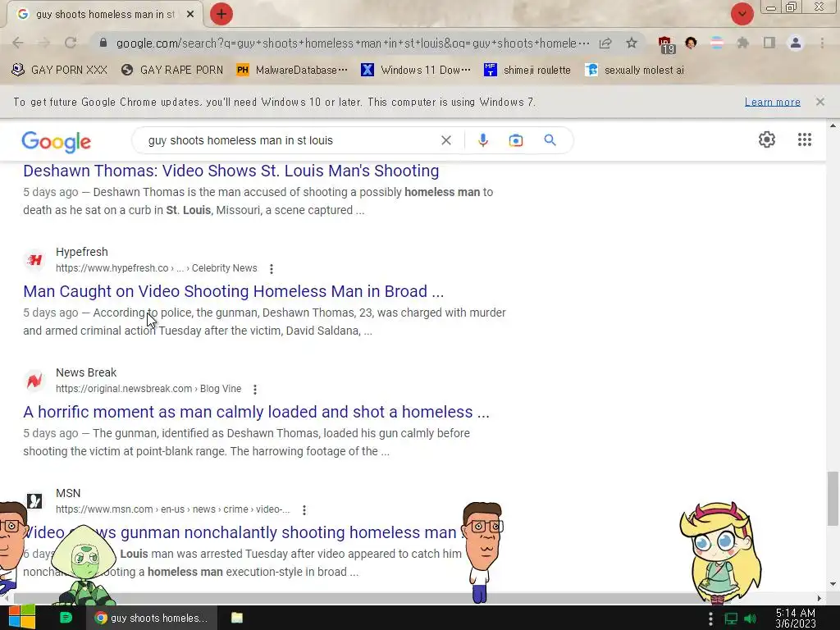
Task: Click into the Google search input field
Action: pyautogui.click(x=290, y=140)
